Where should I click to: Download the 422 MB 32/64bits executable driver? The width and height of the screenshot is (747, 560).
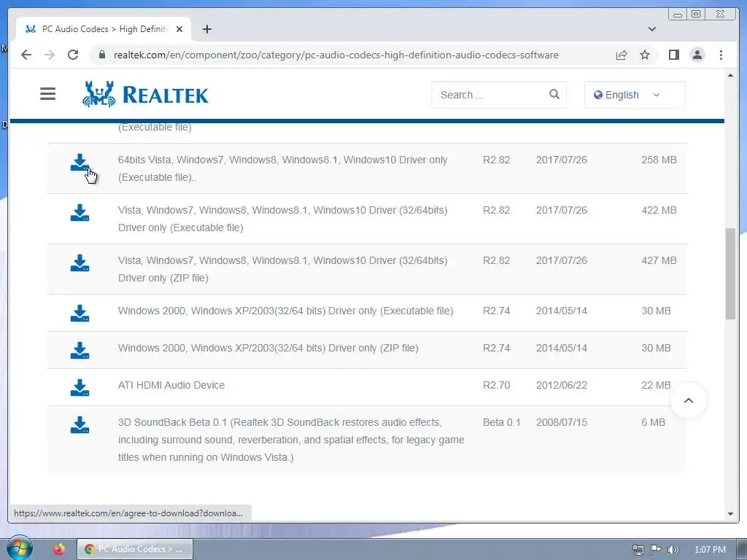80,213
